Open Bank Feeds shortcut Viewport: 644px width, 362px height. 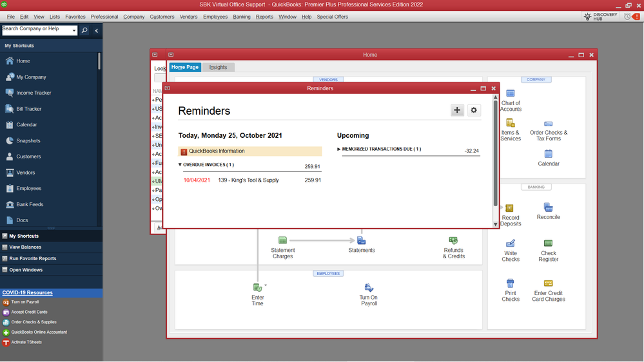click(24, 204)
